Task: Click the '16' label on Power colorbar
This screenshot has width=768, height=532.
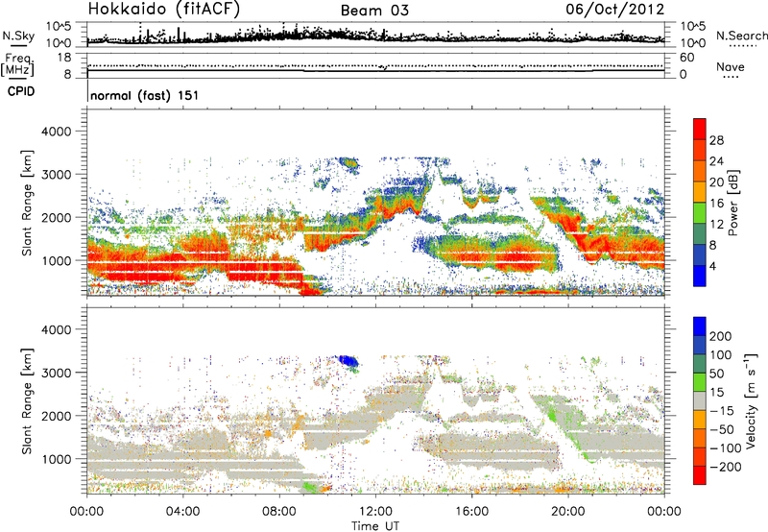Action: (x=716, y=204)
